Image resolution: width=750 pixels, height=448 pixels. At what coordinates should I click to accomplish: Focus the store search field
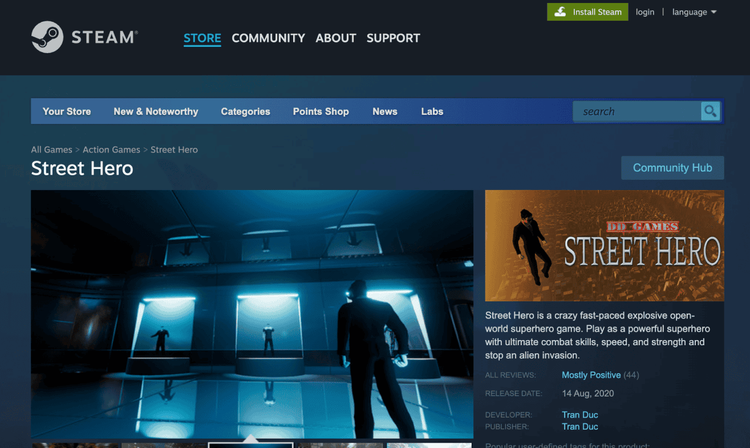point(637,111)
